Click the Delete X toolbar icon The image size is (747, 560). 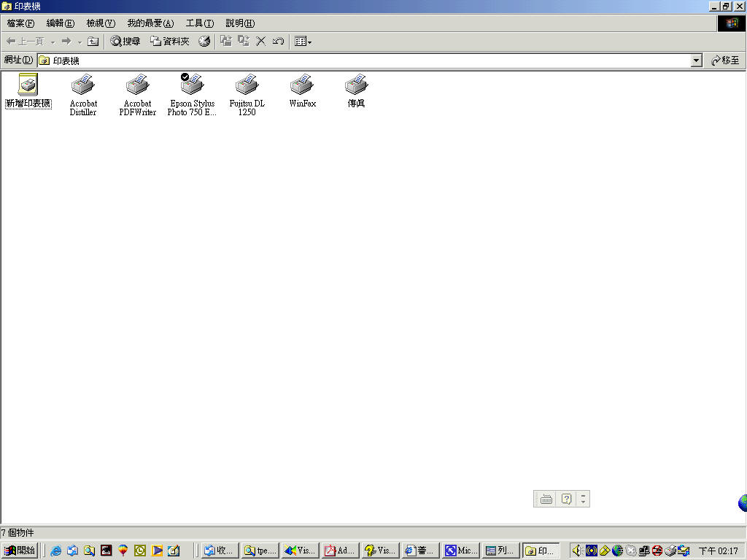(260, 42)
